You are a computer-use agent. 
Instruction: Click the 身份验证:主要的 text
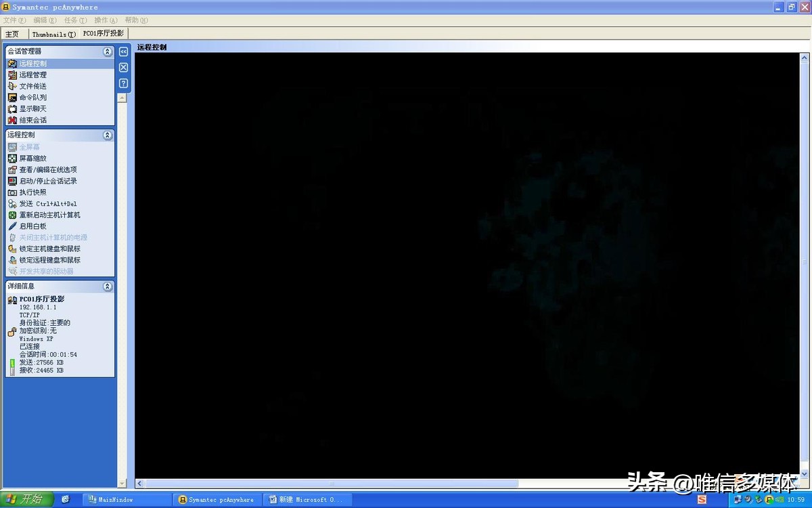pos(45,323)
